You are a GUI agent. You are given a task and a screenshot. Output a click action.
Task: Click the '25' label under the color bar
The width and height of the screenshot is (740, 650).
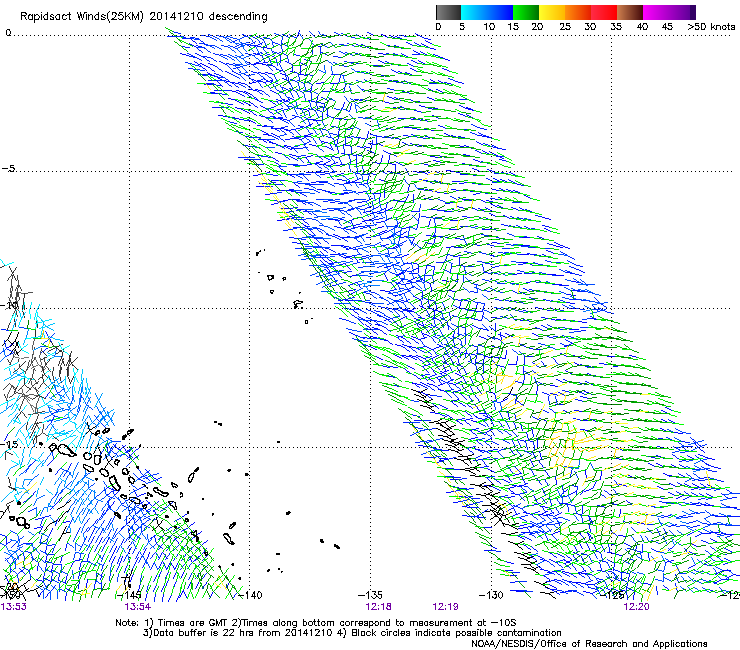(565, 27)
